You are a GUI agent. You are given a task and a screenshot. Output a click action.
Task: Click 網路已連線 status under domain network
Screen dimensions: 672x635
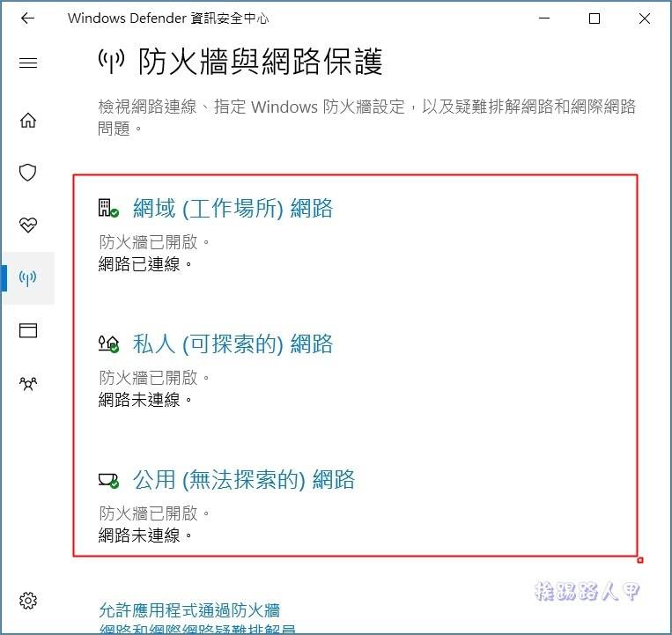(145, 264)
